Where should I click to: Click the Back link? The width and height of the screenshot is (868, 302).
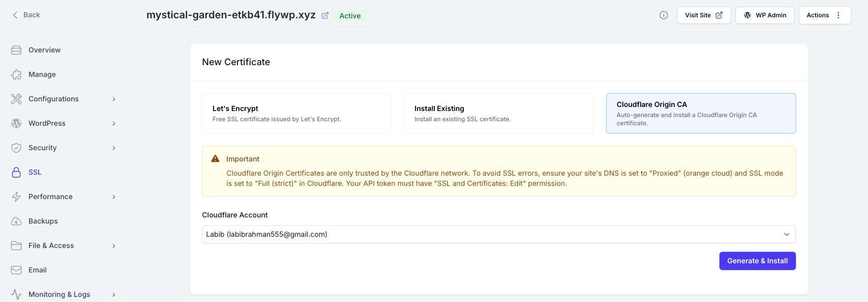point(26,15)
